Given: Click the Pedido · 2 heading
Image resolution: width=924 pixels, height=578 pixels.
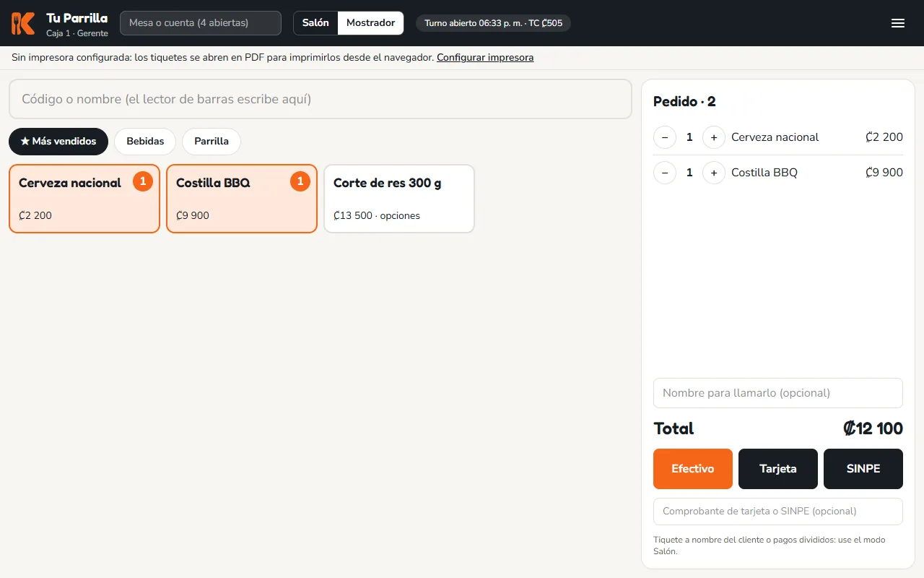Looking at the screenshot, I should 684,102.
